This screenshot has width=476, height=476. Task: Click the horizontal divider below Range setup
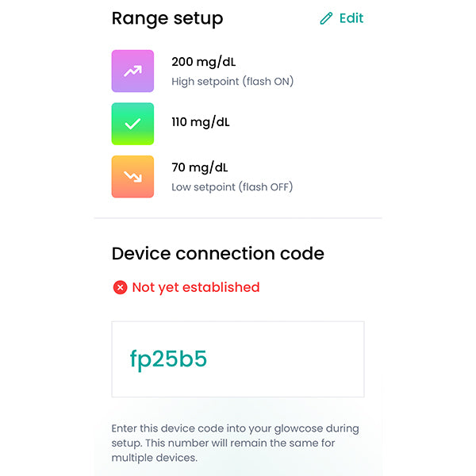click(238, 218)
